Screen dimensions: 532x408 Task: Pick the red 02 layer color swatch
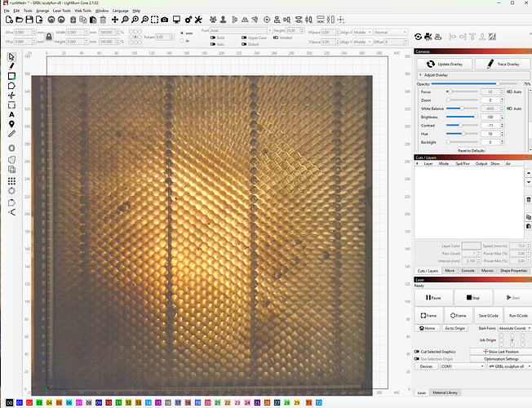click(29, 402)
